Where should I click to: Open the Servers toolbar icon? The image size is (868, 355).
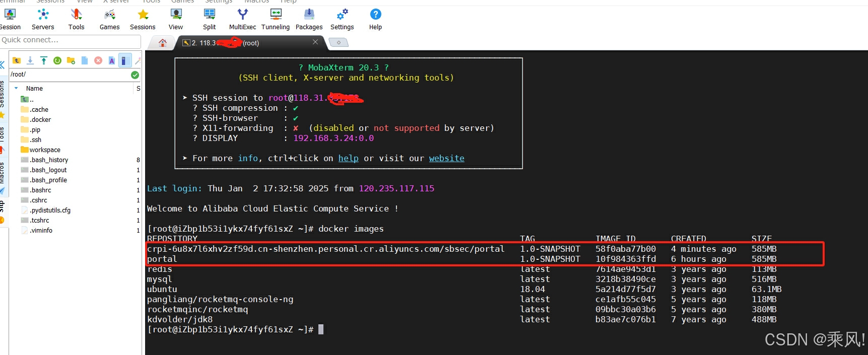(x=43, y=20)
